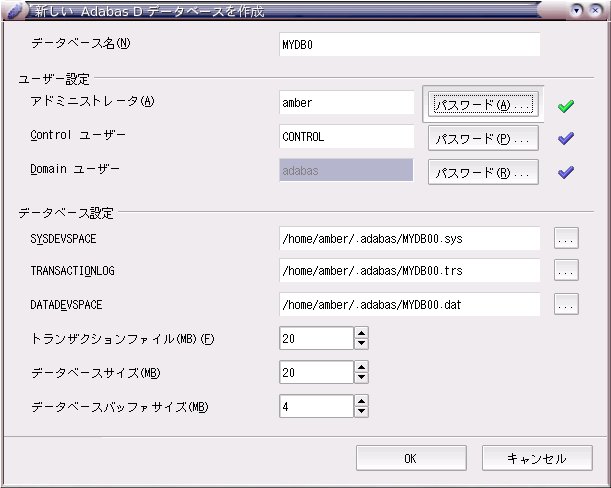Click the Domain ユーザー label
Image resolution: width=611 pixels, height=488 pixels.
pyautogui.click(x=75, y=169)
